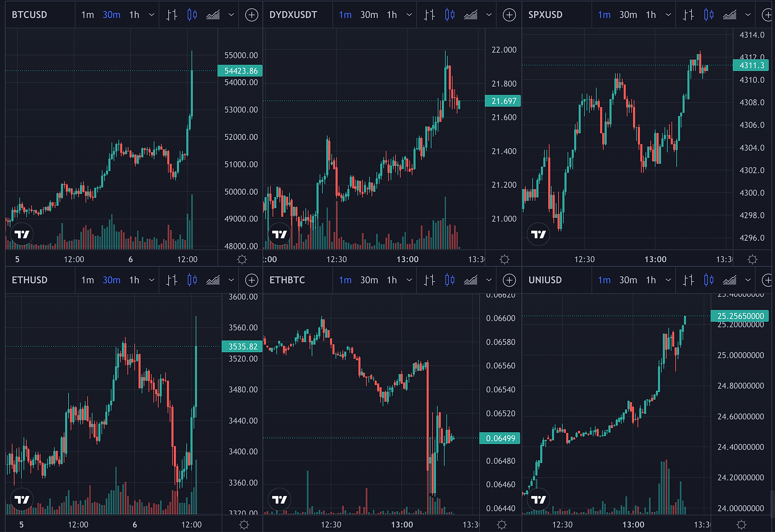Select candlestick style in BTCUSD panel

point(192,15)
